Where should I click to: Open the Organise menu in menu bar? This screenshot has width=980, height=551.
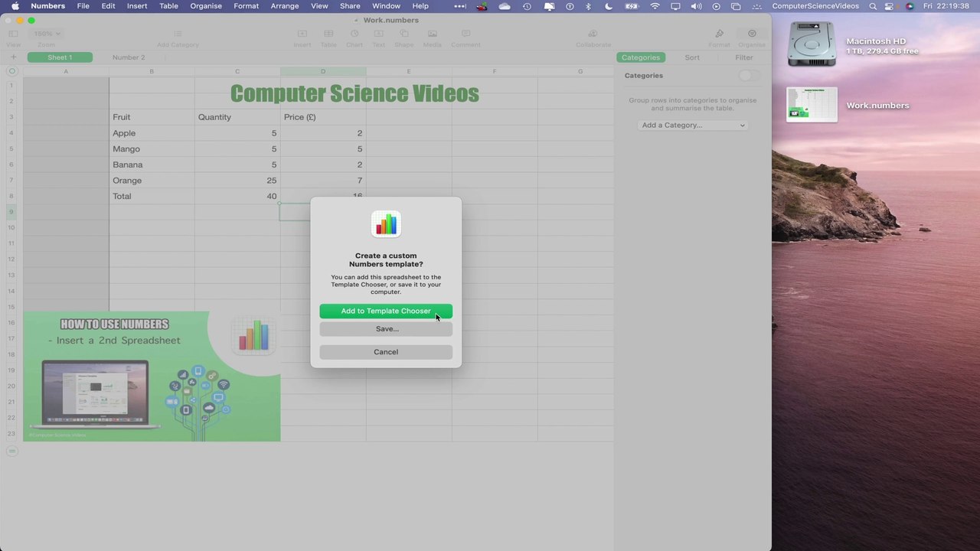[206, 6]
